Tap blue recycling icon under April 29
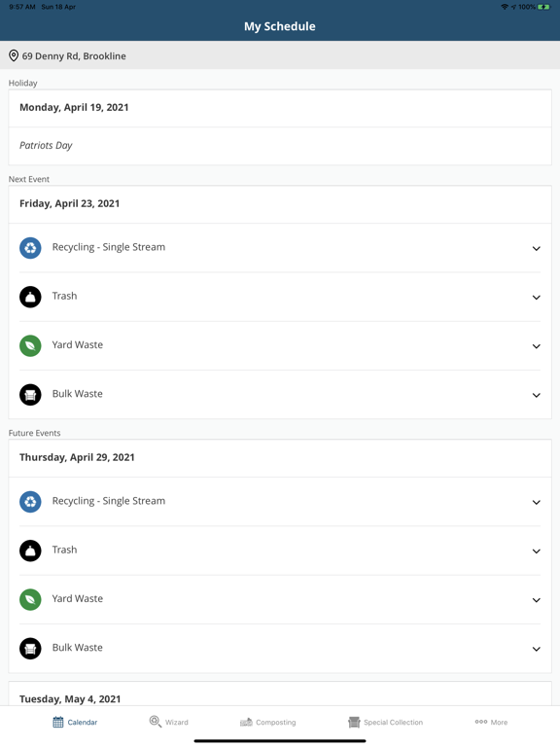The height and width of the screenshot is (747, 560). [x=30, y=502]
